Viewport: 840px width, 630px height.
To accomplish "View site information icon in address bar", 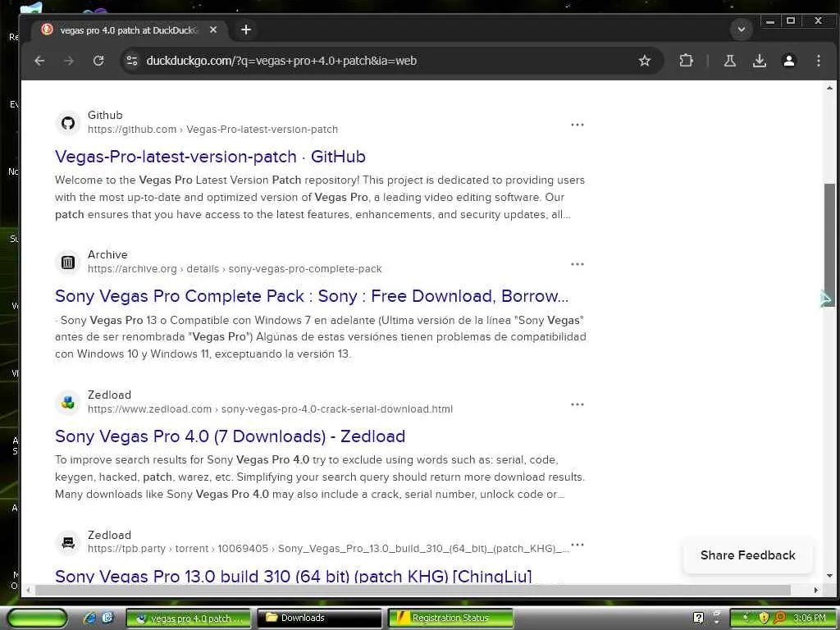I will pos(132,61).
